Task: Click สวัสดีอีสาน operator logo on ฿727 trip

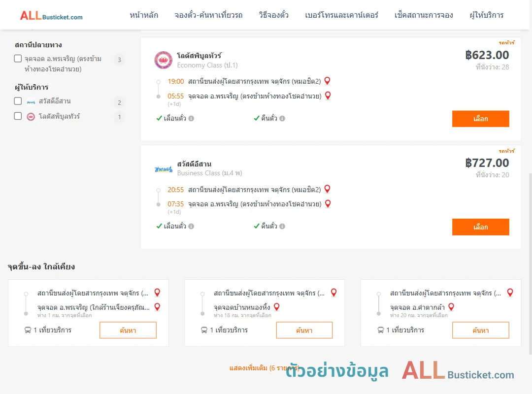Action: tap(164, 168)
